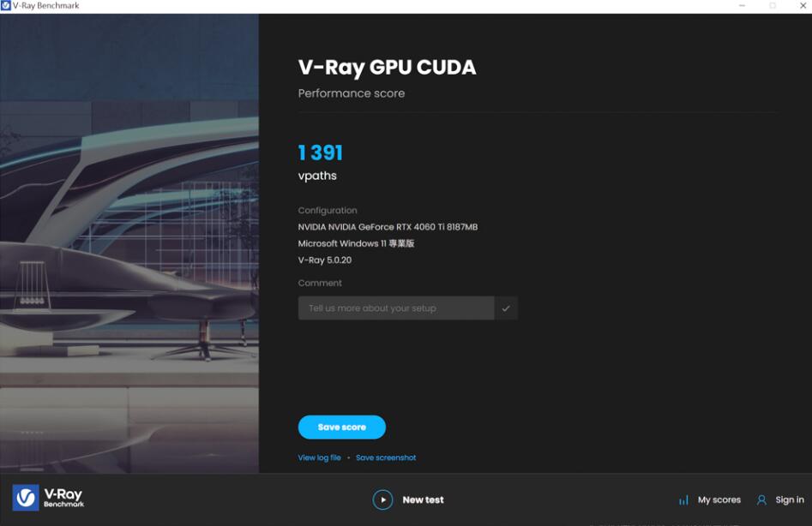Click the comment input field
This screenshot has width=812, height=526.
[395, 308]
